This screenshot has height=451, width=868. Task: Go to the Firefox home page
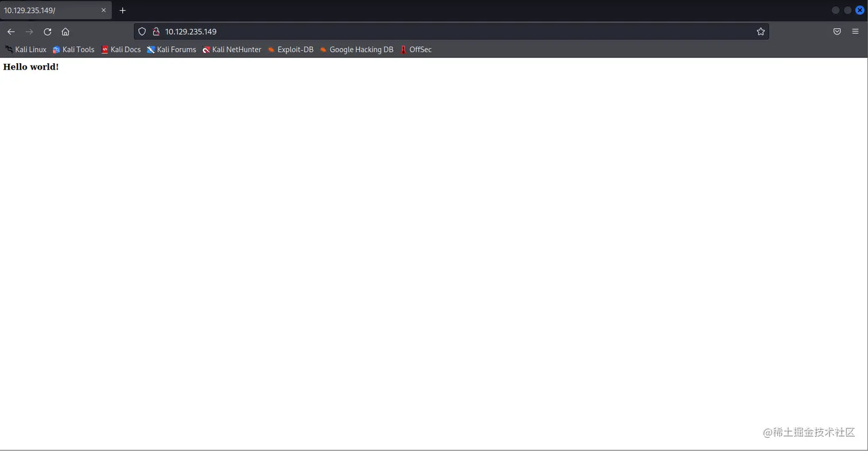[65, 32]
